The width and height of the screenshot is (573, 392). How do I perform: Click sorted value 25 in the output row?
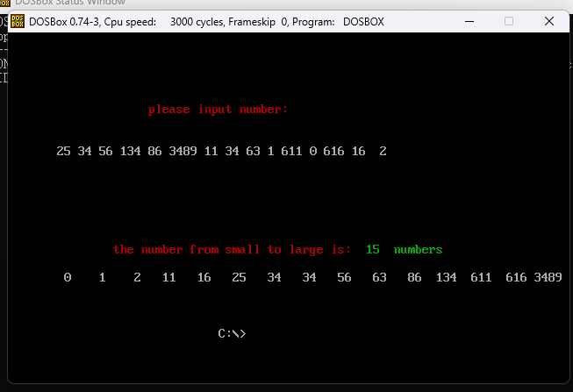pyautogui.click(x=239, y=277)
